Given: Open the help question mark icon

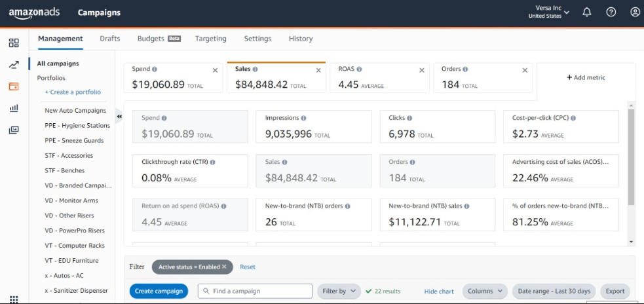Looking at the screenshot, I should tap(611, 12).
